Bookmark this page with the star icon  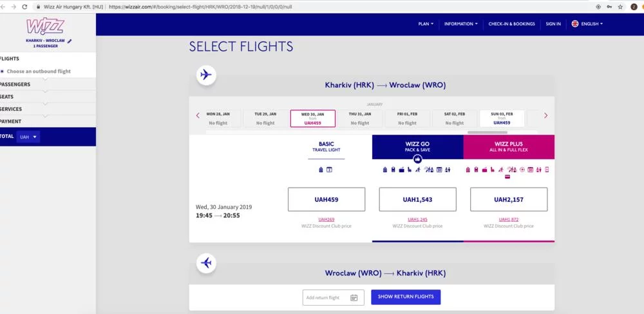tap(620, 6)
